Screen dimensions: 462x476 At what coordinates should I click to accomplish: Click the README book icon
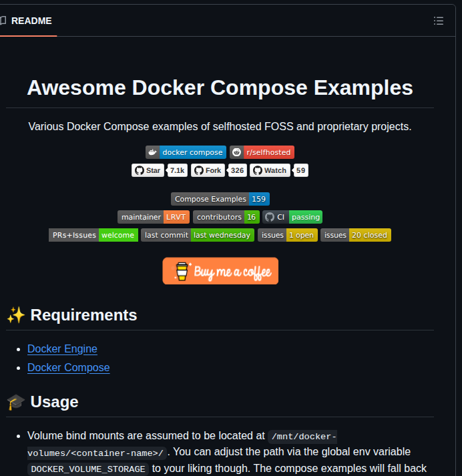(x=3, y=21)
